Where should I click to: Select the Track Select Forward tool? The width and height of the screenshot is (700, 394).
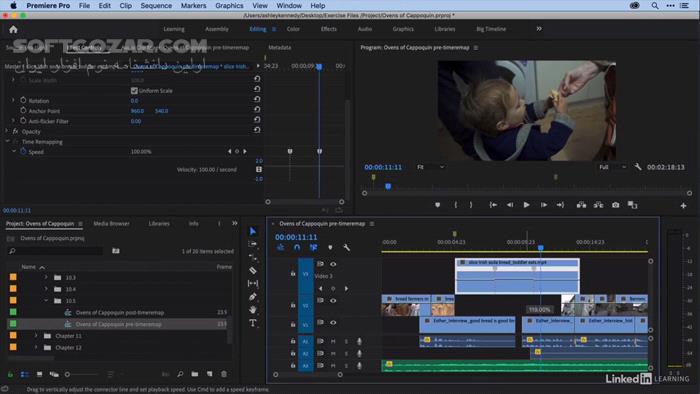(x=253, y=244)
